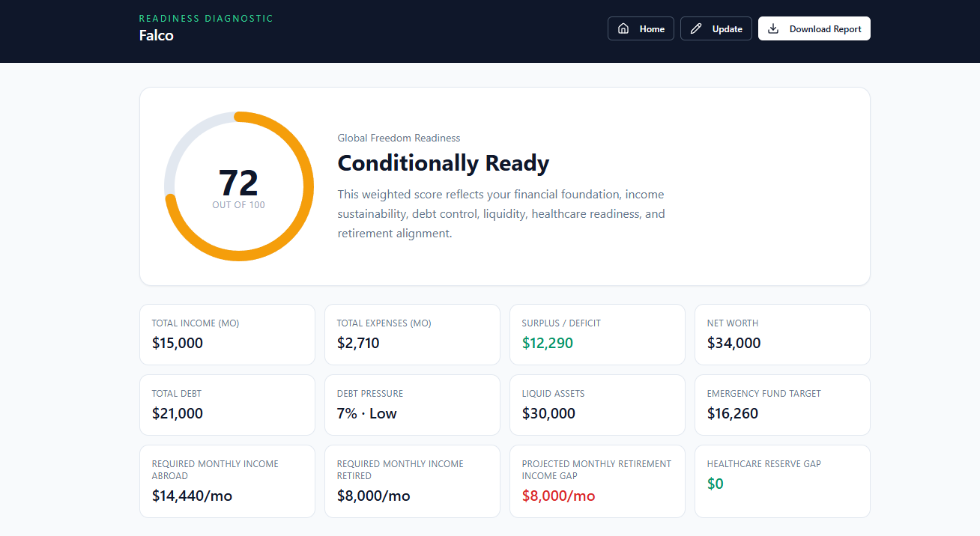Click the REQUIRED MONTHLY INCOME RETIRED label
The width and height of the screenshot is (980, 536).
[400, 470]
